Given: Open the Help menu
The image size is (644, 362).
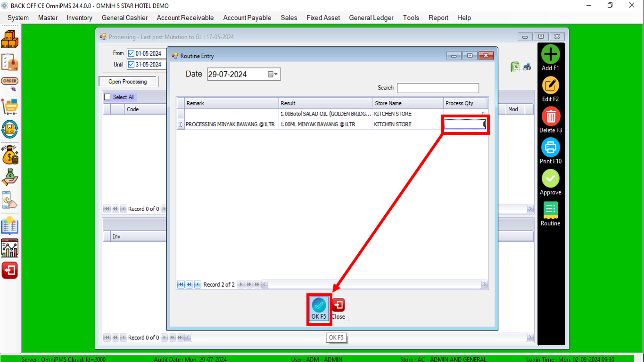Looking at the screenshot, I should [464, 17].
